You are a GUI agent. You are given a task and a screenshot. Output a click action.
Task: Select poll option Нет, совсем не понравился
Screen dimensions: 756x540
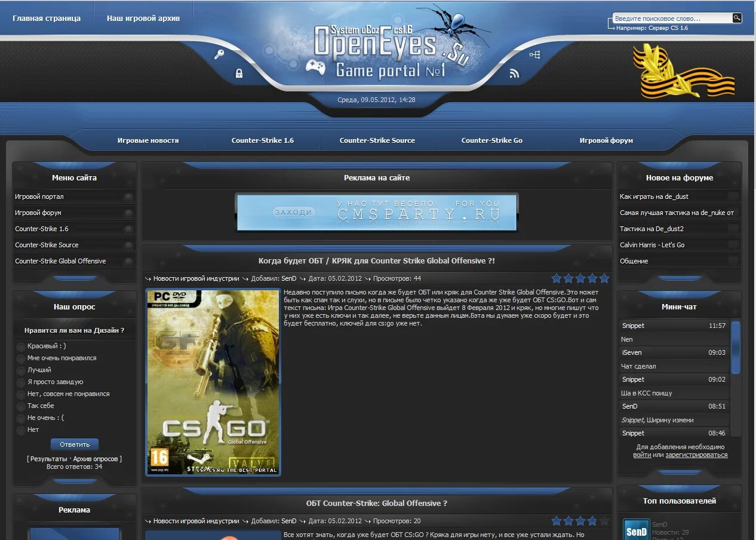(21, 394)
